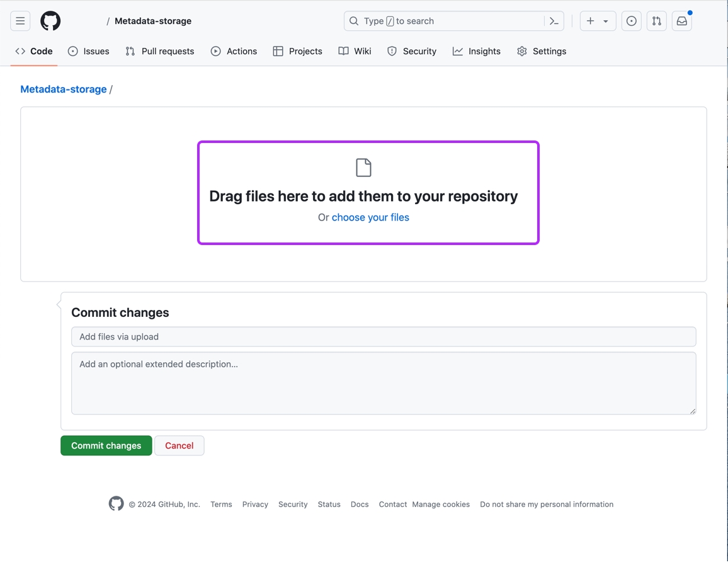Image resolution: width=728 pixels, height=577 pixels.
Task: Click the choose your files link
Action: click(x=370, y=217)
